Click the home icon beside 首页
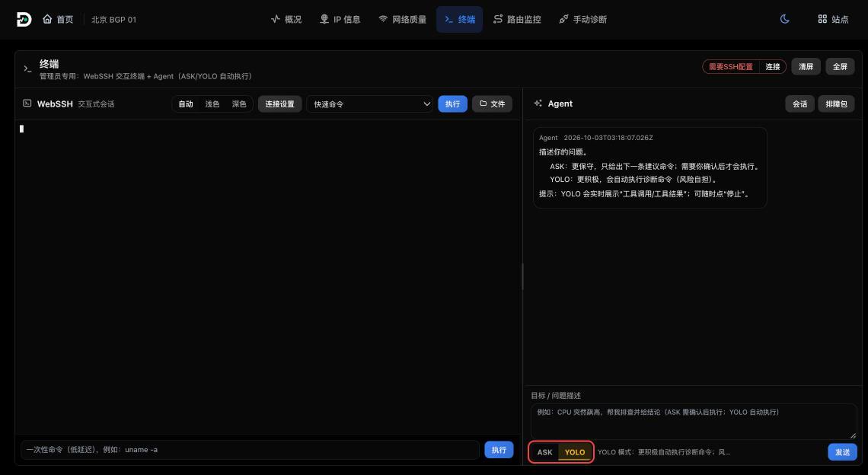 coord(47,19)
